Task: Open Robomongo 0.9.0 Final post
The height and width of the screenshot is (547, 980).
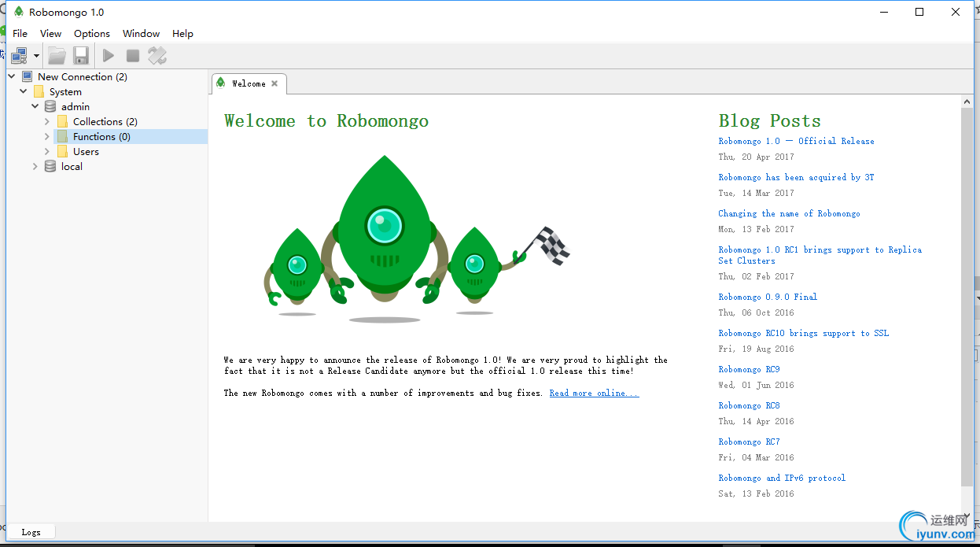Action: (768, 297)
